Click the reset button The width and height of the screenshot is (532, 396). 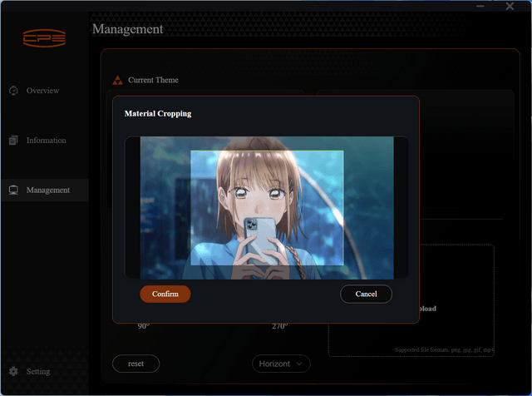135,364
